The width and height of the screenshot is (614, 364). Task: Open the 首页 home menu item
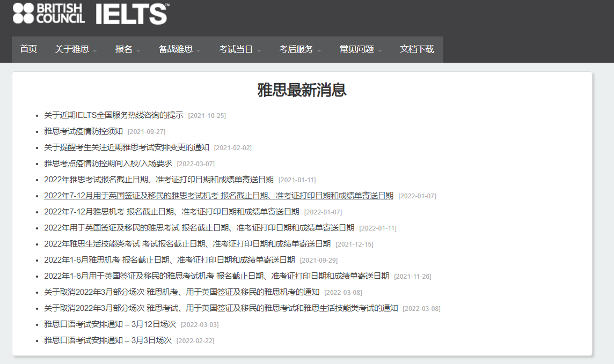(28, 49)
